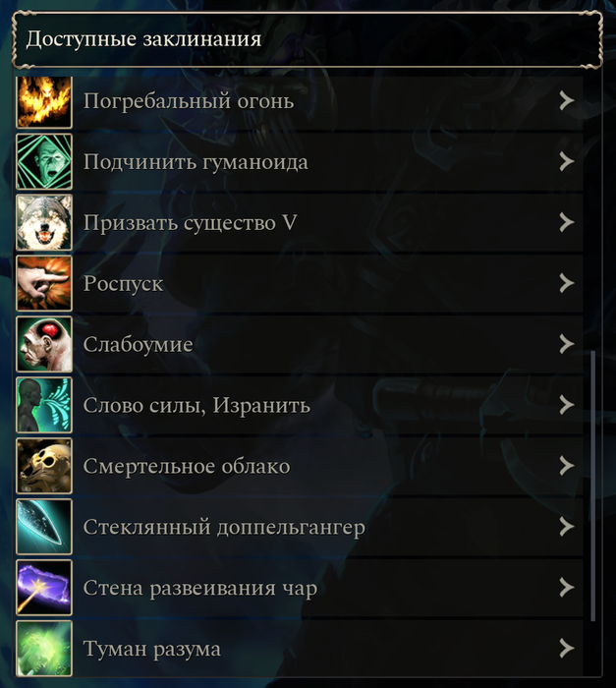Expand the Подчинить гуманоида chevron arrow

click(567, 161)
